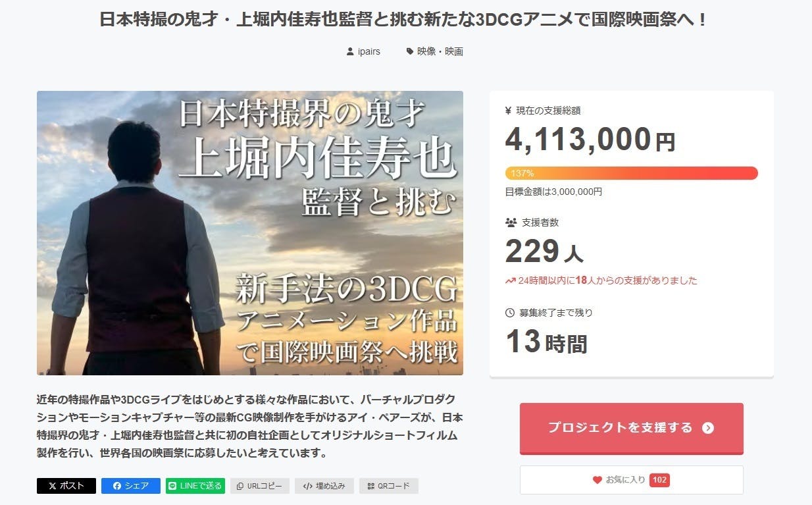Share on Facebook with the シェア button

[130, 486]
